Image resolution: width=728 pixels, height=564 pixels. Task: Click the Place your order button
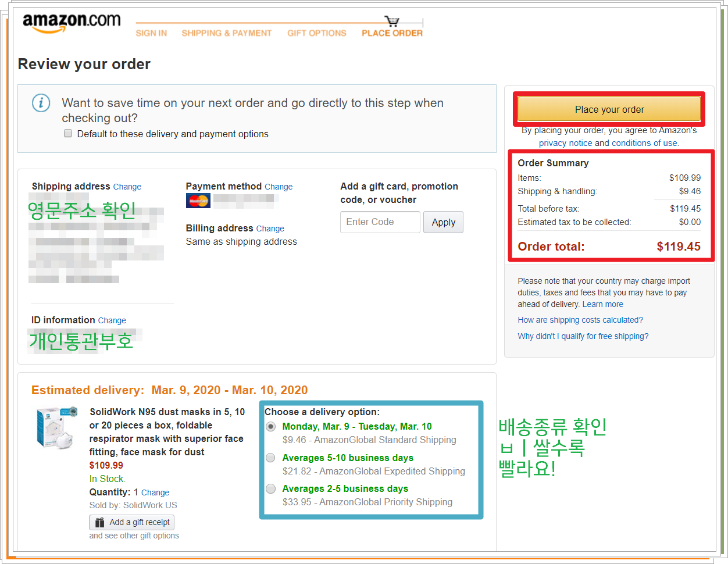coord(609,109)
